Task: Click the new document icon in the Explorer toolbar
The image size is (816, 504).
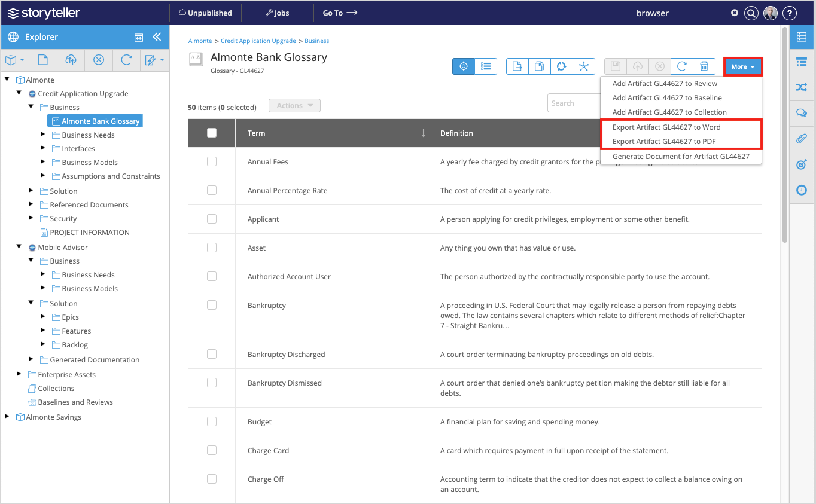Action: [x=42, y=60]
